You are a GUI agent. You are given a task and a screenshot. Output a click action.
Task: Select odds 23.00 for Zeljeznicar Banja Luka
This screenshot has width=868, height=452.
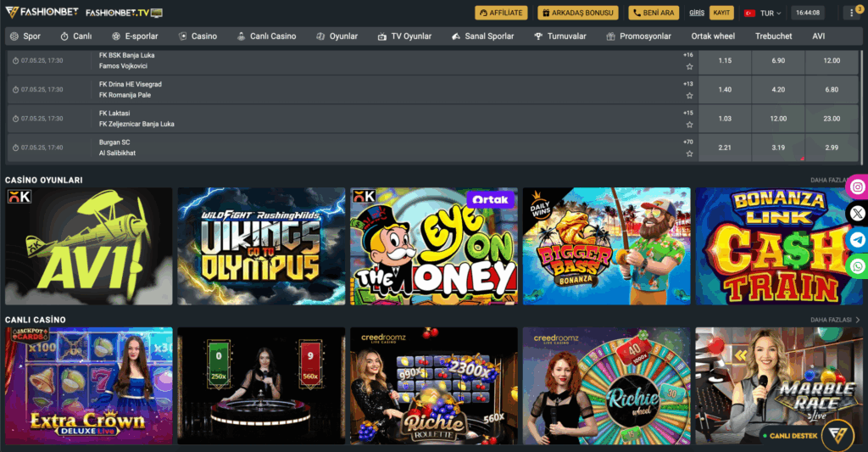(x=832, y=119)
